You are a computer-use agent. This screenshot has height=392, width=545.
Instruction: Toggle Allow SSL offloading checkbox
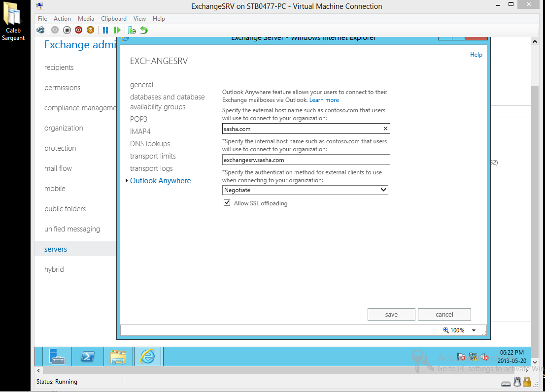(227, 203)
